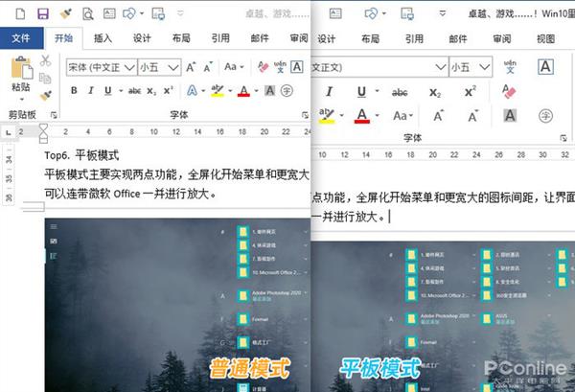
Task: Open underline style arrow in left window
Action: (x=121, y=91)
